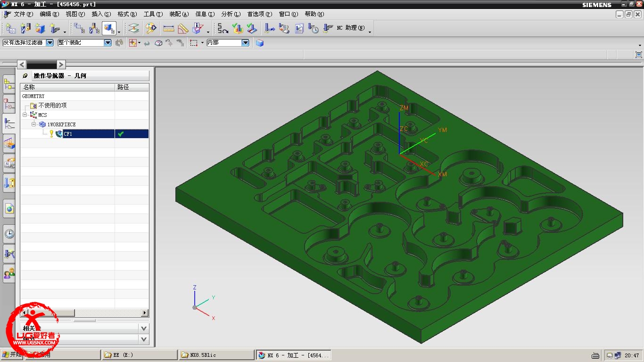The image size is (644, 362).
Task: Click the full screen icon at right
Action: pyautogui.click(x=639, y=55)
